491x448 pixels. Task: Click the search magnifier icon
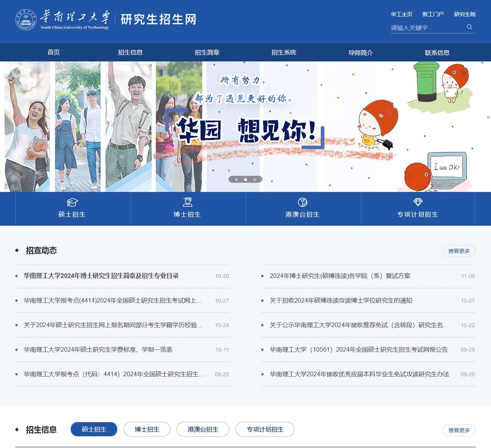[469, 27]
